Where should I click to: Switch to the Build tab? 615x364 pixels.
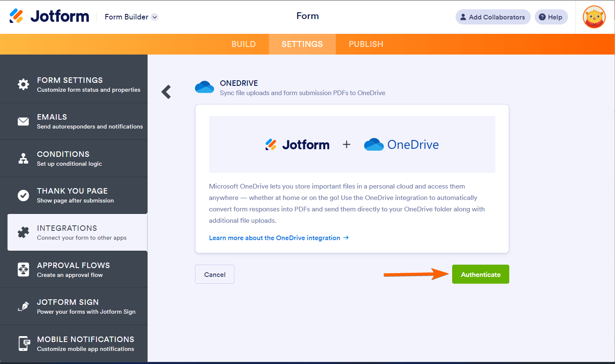(244, 44)
